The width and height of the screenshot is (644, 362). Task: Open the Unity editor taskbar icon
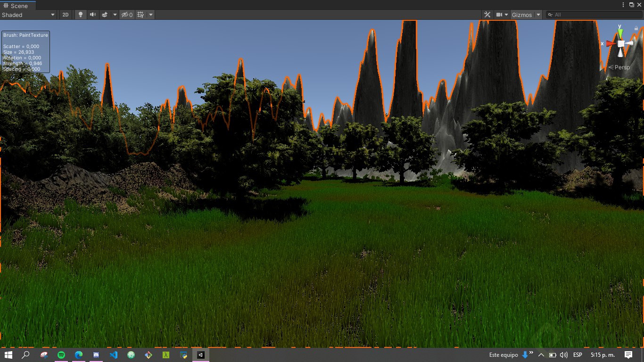click(201, 355)
